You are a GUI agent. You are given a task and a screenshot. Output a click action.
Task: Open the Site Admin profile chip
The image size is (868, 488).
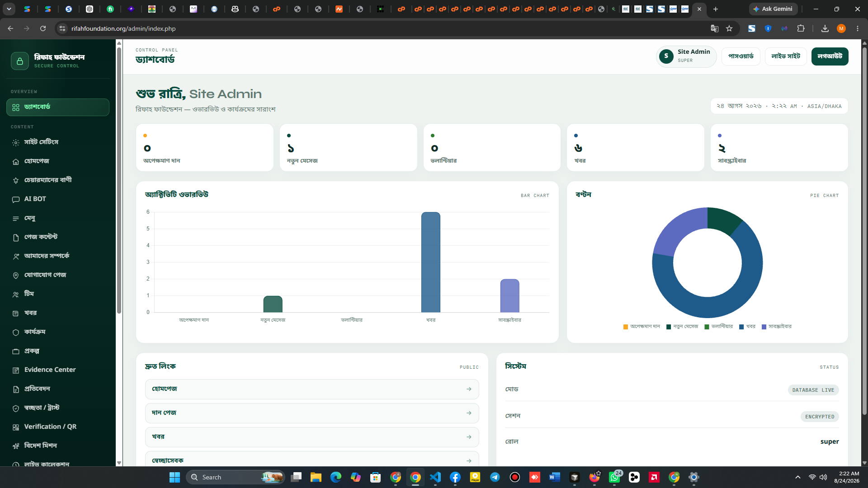pyautogui.click(x=686, y=56)
